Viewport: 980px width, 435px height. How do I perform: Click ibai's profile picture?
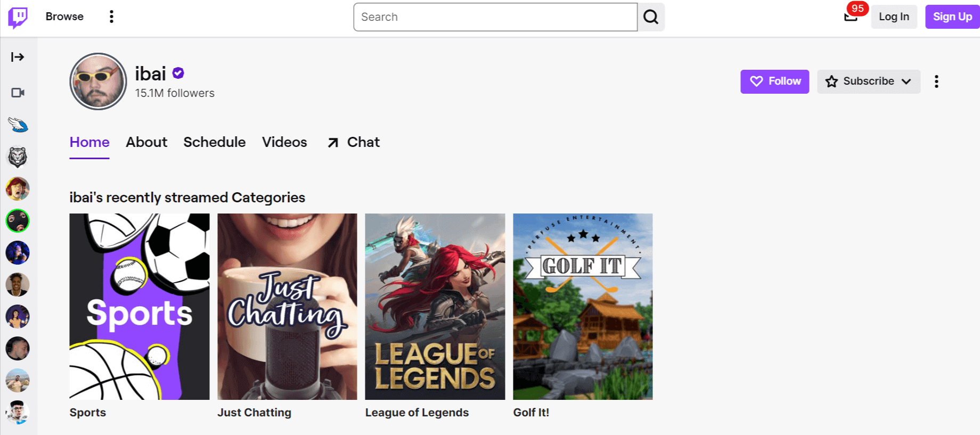[99, 81]
